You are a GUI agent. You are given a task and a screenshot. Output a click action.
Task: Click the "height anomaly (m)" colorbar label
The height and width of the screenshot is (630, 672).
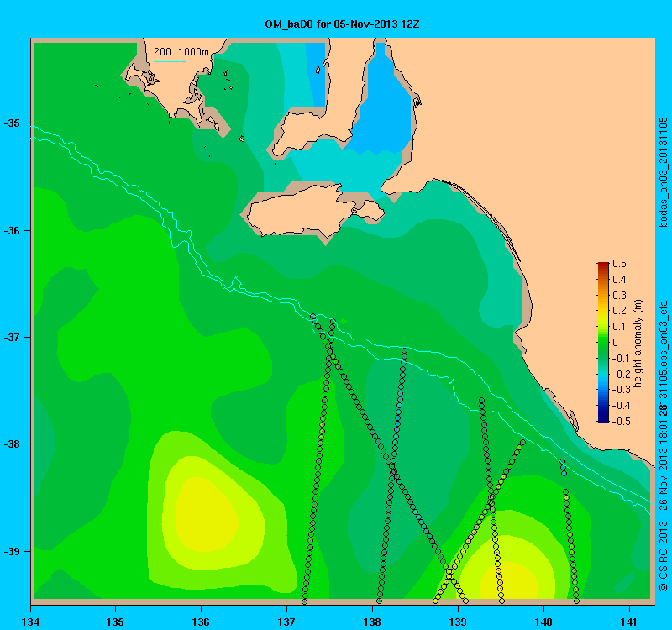click(x=638, y=344)
